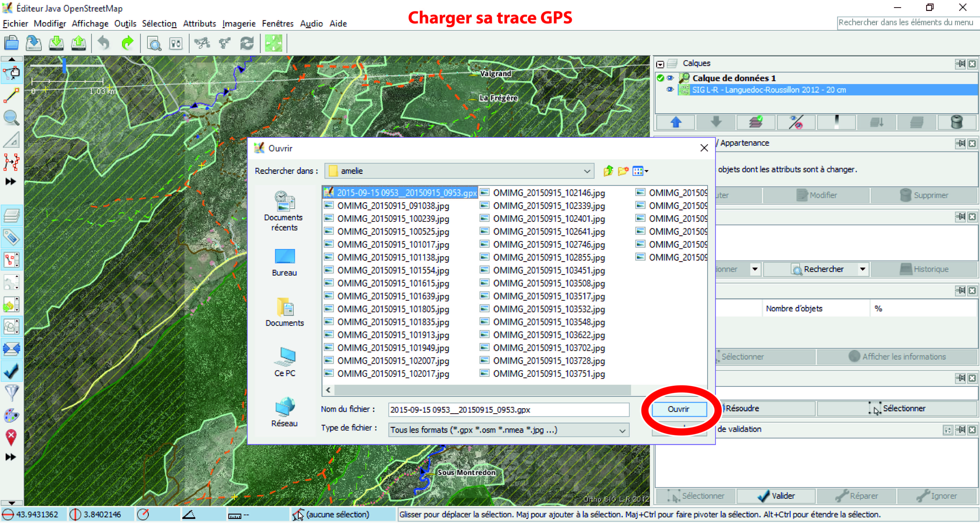Click the file list horizontal scrollbar
This screenshot has height=523, width=980.
click(x=482, y=390)
